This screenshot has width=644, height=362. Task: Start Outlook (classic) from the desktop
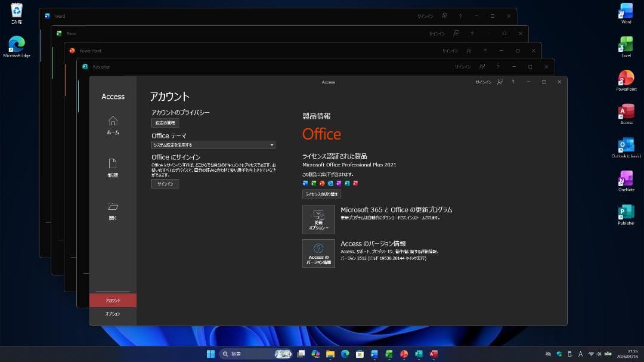[626, 148]
